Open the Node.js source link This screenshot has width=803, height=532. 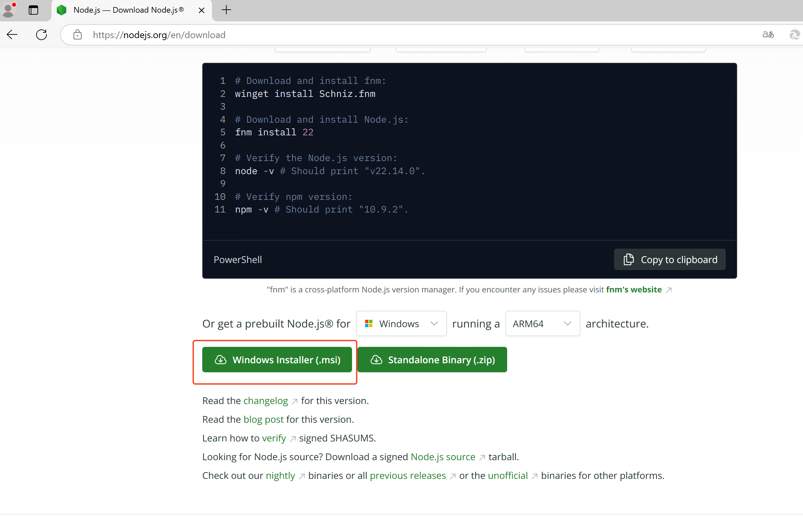point(443,457)
